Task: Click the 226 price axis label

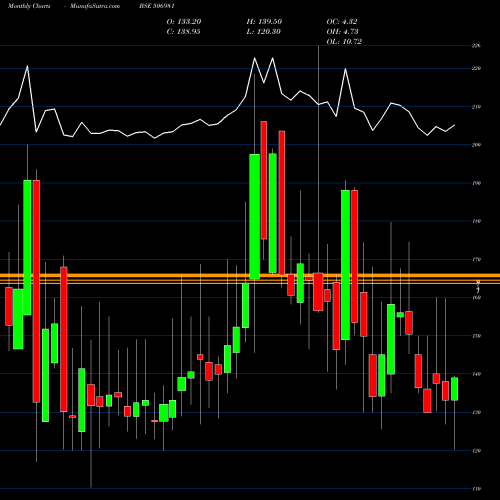Action: coord(476,46)
